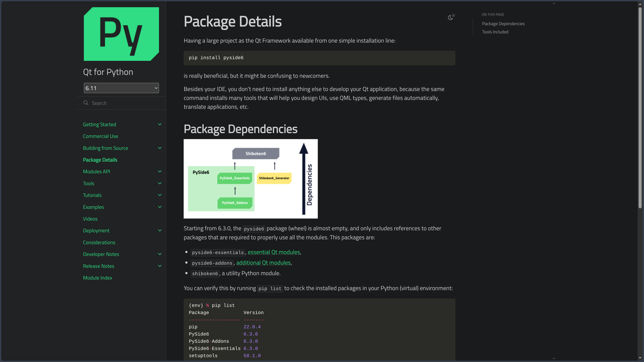Image resolution: width=644 pixels, height=362 pixels.
Task: Expand the Deployment section chevron
Action: click(160, 230)
